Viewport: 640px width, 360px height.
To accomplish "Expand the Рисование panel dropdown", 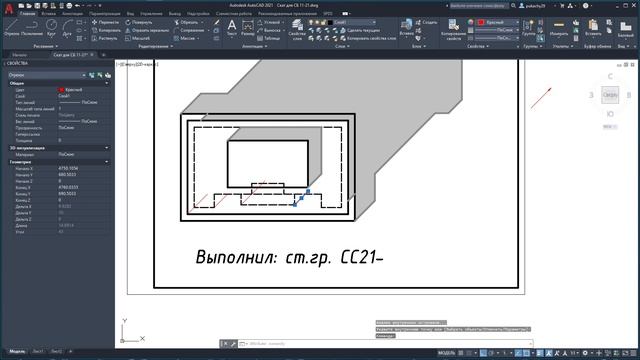I will [46, 46].
